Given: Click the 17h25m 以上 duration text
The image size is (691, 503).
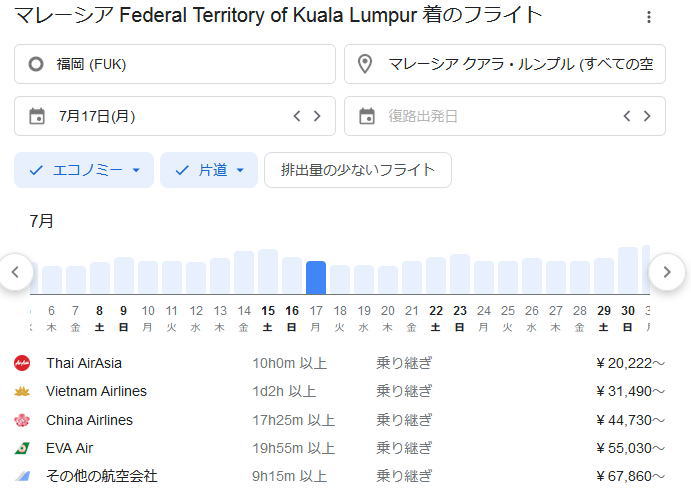Looking at the screenshot, I should 293,420.
